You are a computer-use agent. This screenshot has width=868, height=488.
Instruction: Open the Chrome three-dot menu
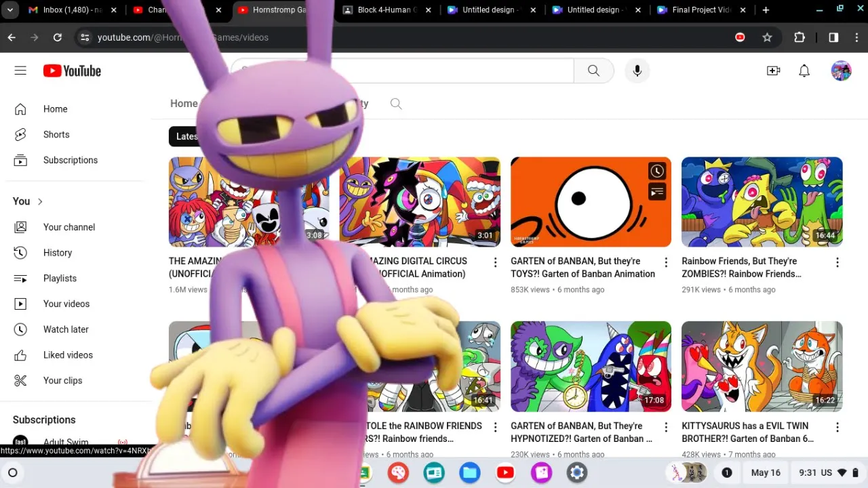point(857,37)
